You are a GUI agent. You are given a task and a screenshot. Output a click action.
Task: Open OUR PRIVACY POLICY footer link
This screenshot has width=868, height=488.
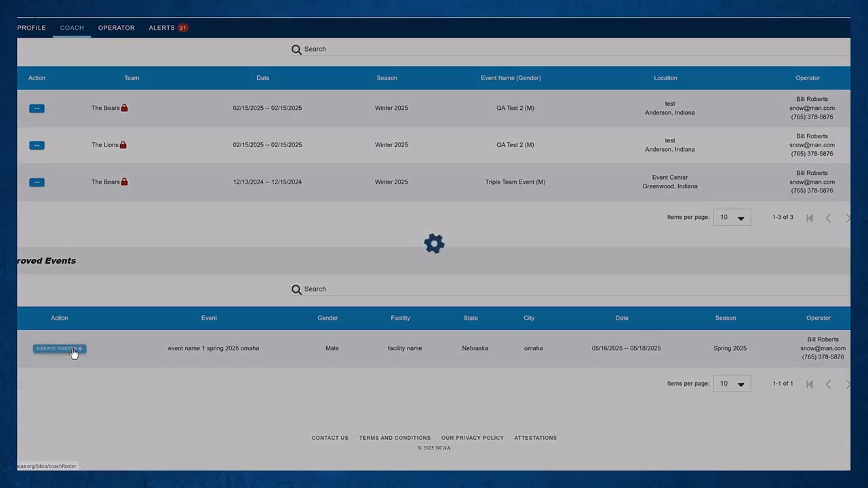coord(473,438)
